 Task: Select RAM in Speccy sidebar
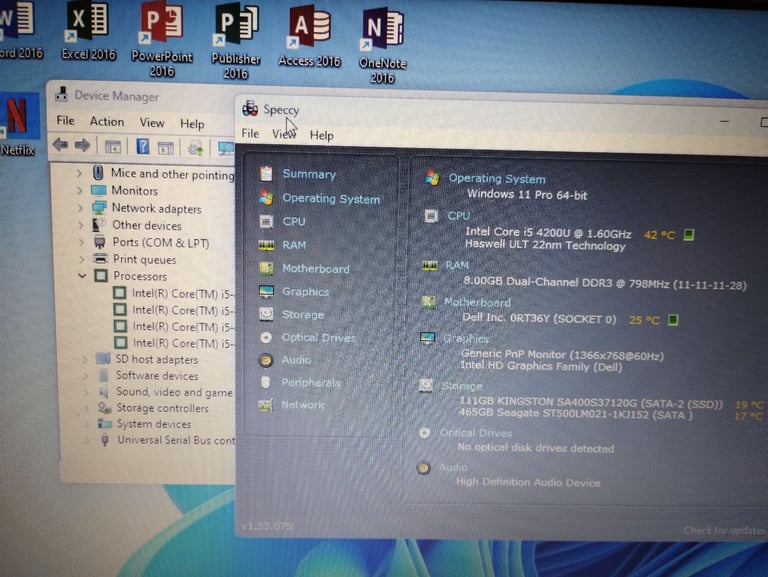294,245
